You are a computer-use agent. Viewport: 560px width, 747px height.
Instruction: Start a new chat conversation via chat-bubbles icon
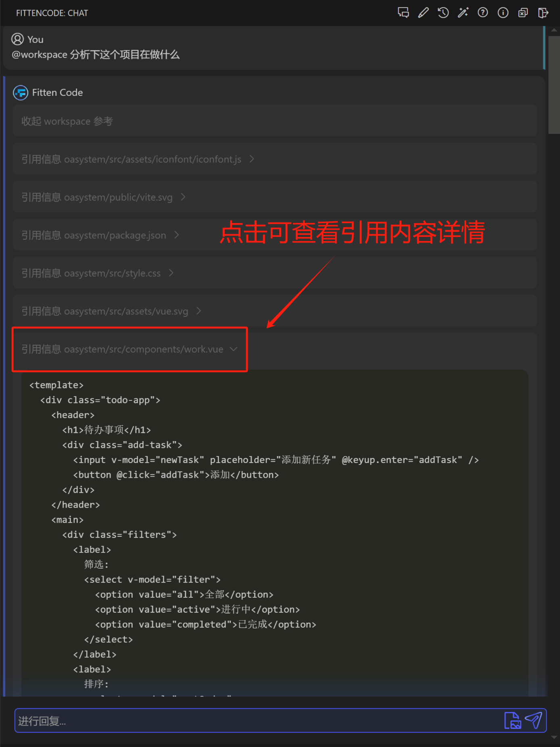click(x=403, y=13)
